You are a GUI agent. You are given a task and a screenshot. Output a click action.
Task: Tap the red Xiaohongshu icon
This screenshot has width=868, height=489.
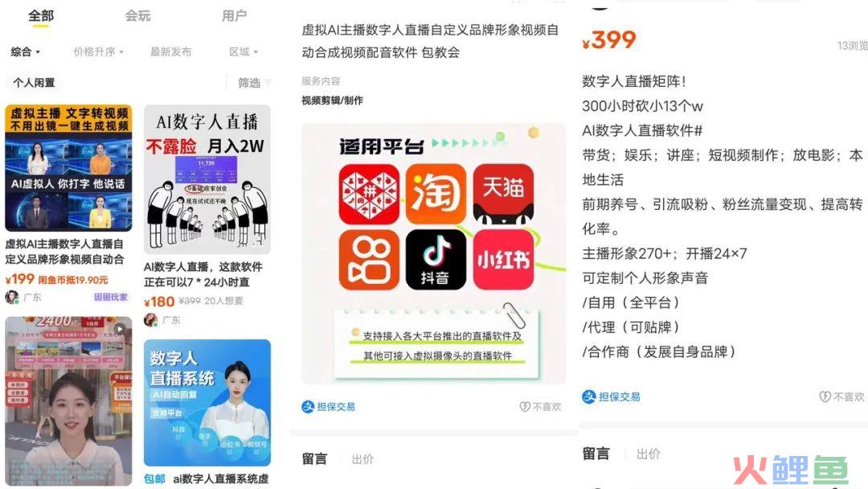tap(503, 260)
